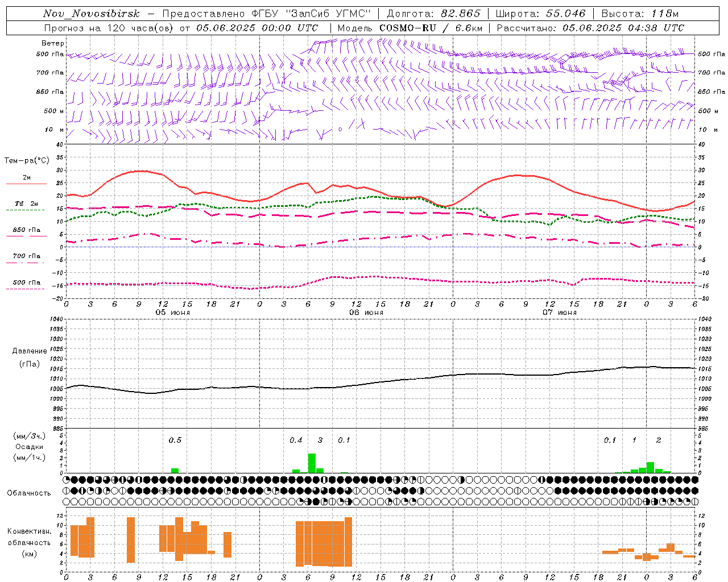Click the '07 июня' date label

tap(559, 312)
